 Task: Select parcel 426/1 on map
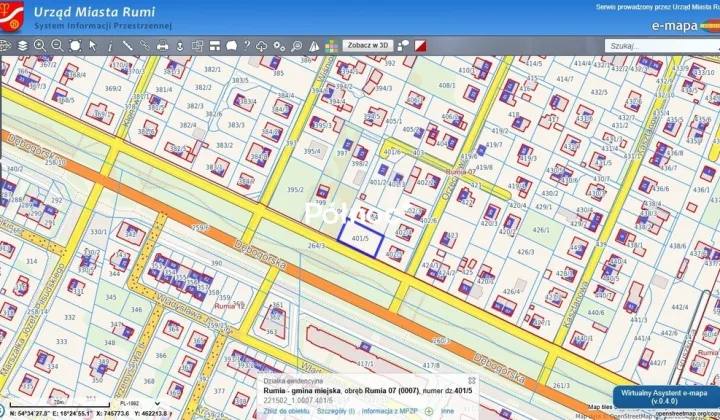tap(540, 230)
